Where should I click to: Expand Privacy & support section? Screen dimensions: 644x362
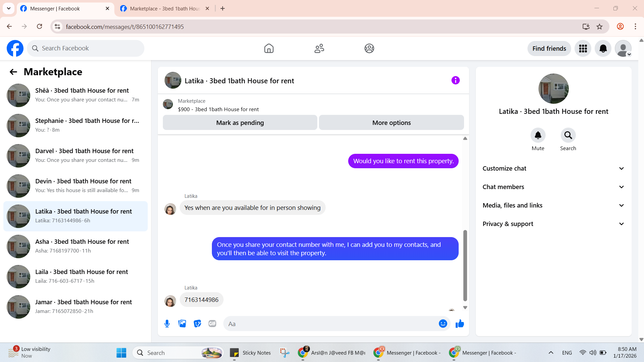click(x=553, y=224)
